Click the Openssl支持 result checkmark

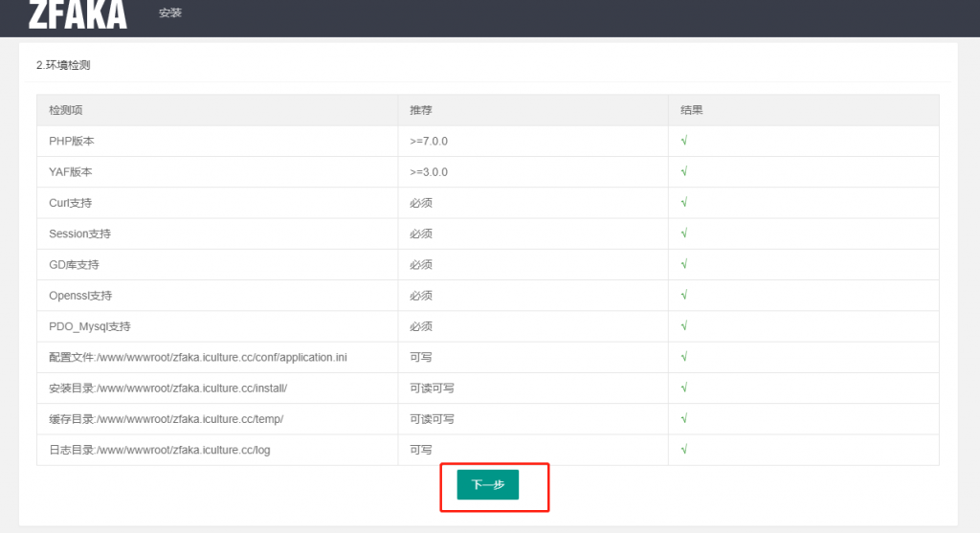684,296
